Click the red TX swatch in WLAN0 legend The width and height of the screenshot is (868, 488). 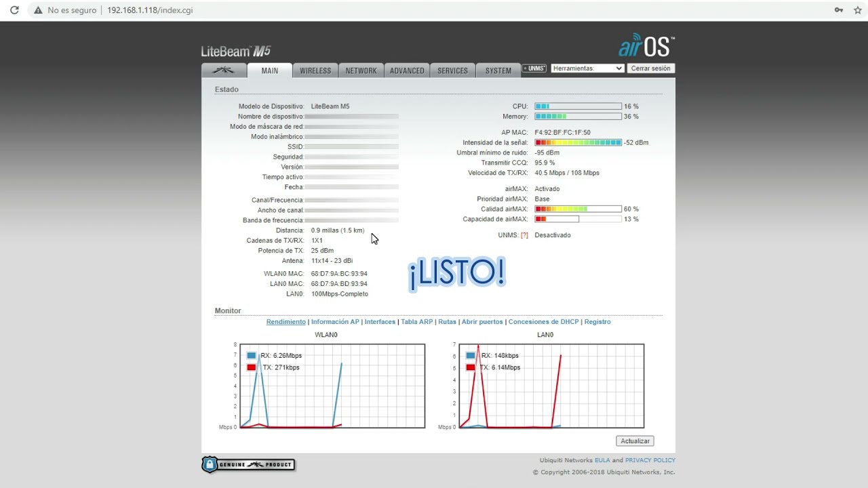(x=252, y=367)
